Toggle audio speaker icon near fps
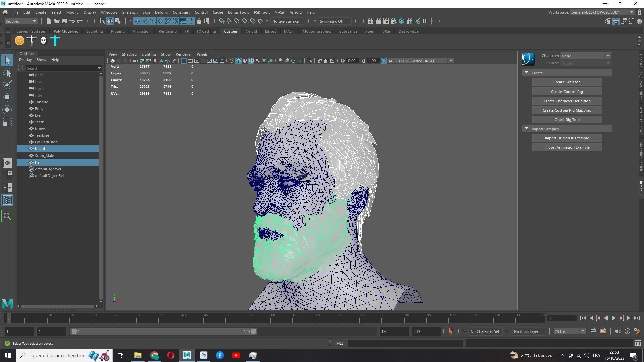Viewport: 644px width, 362px height. 618,331
